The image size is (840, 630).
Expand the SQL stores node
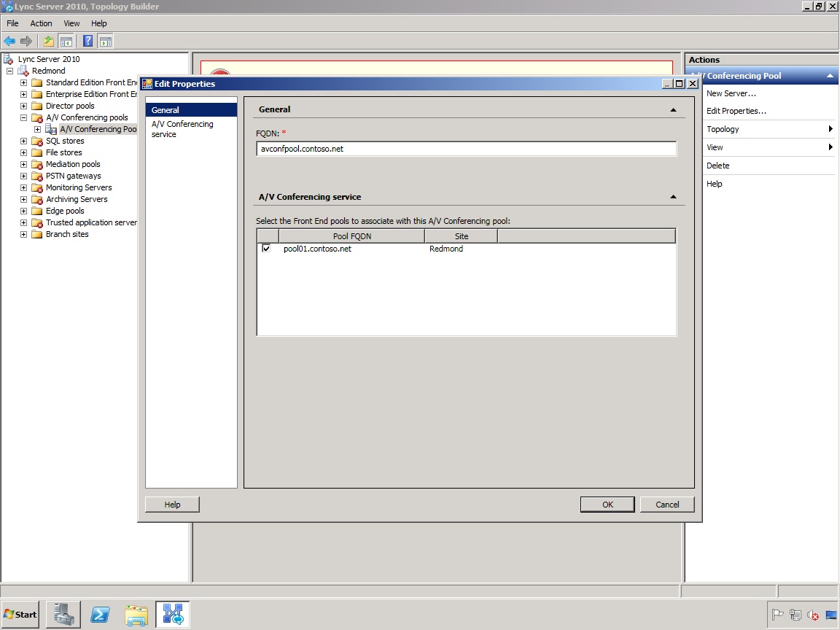pyautogui.click(x=23, y=141)
